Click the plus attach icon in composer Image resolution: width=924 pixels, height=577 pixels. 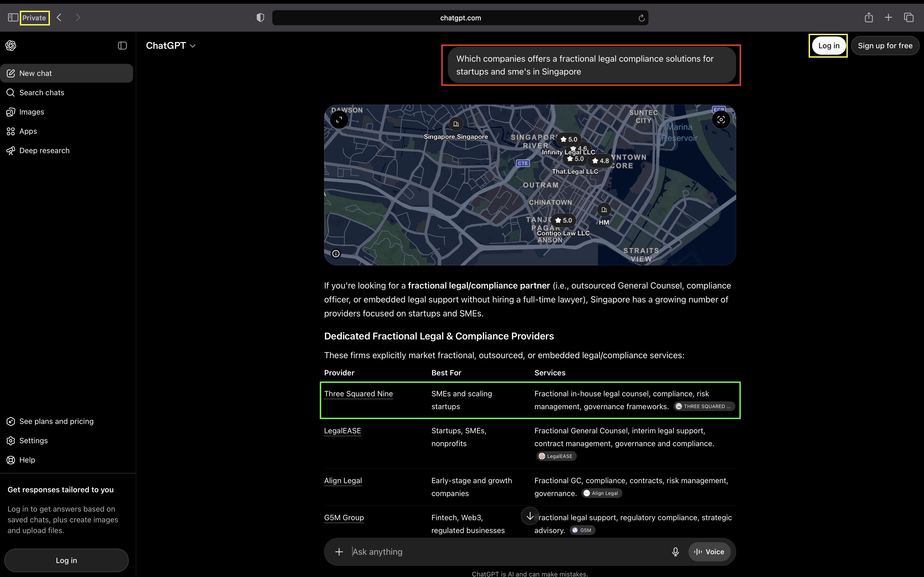coord(339,552)
